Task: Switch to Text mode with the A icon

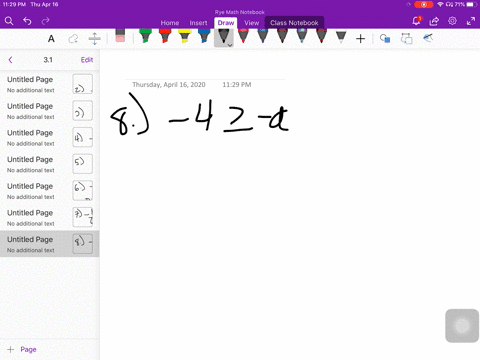Action: tap(51, 39)
